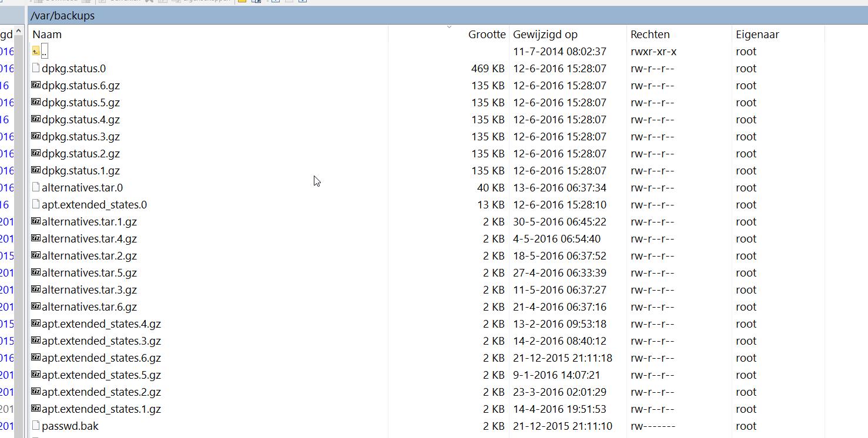Viewport: 868px width, 438px height.
Task: Click the apt.extended_states.4.gz archive icon
Action: (x=36, y=324)
